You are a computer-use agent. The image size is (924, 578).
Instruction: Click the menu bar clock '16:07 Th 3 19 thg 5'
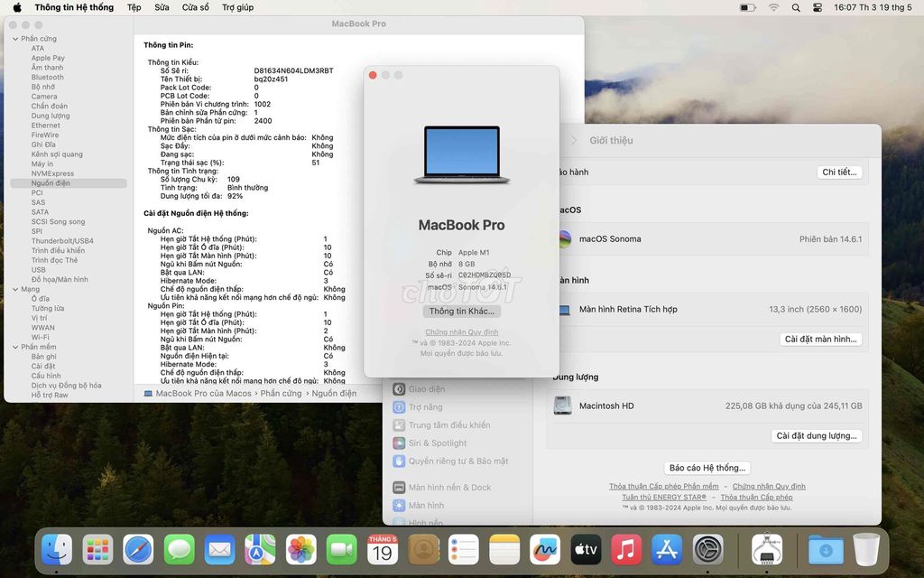[873, 7]
